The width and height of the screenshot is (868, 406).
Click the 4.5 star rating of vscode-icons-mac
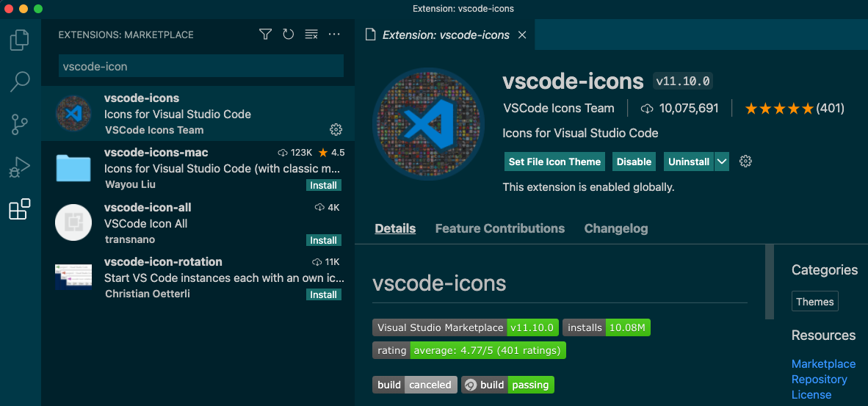pyautogui.click(x=331, y=152)
